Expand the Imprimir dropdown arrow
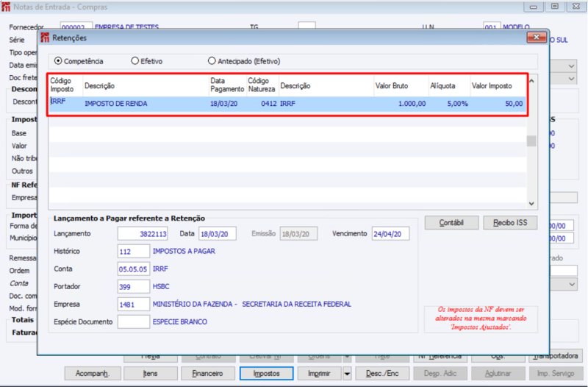 [347, 374]
